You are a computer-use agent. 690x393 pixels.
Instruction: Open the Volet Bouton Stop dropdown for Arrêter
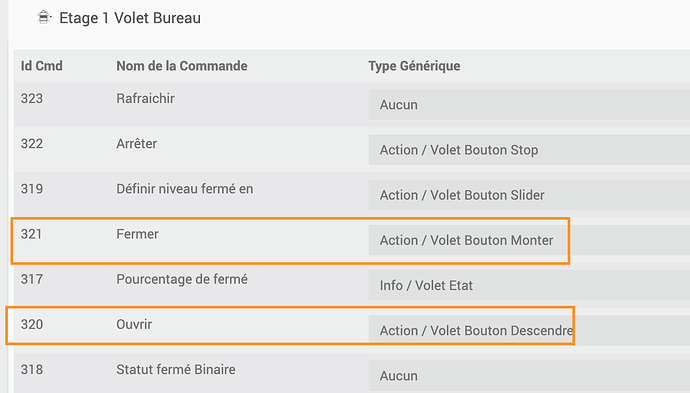click(529, 150)
